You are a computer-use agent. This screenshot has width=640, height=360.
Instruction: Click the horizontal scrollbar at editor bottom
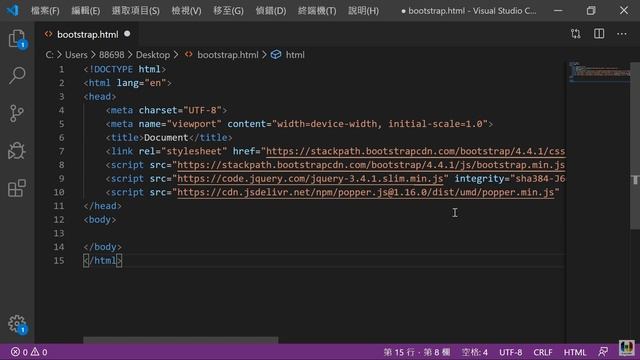tap(180, 340)
